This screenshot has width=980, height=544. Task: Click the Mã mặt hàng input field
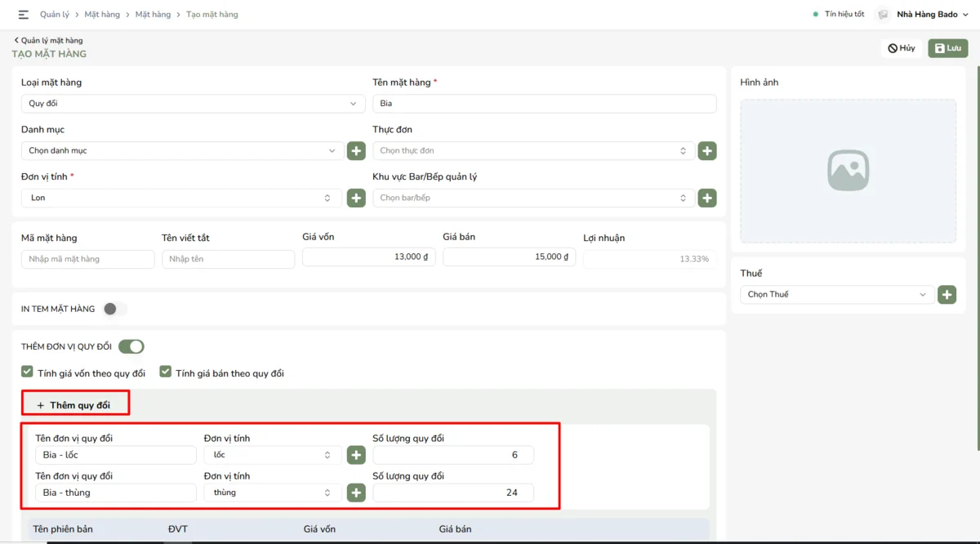click(x=87, y=259)
